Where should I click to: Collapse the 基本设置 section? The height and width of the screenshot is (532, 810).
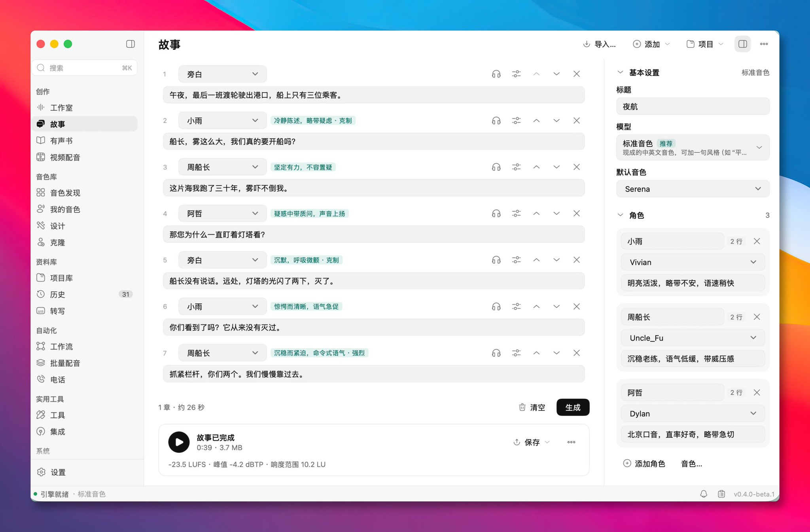coord(620,72)
